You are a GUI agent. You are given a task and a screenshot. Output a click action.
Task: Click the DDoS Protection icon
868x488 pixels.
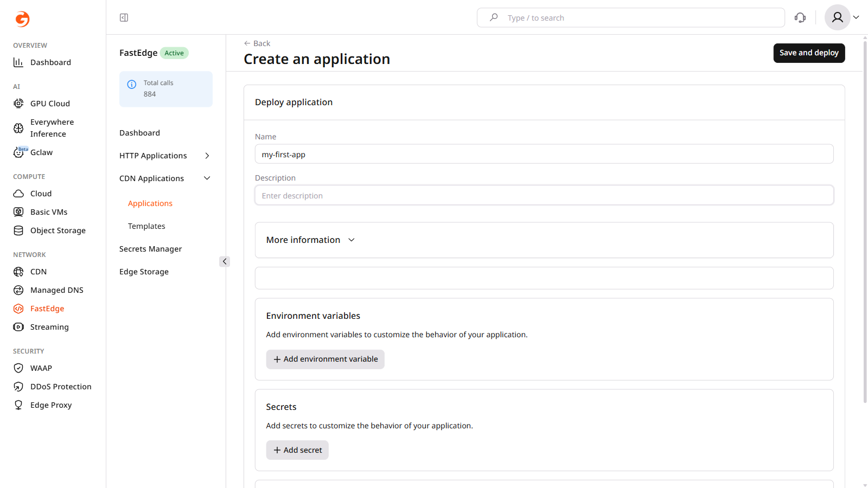(x=18, y=387)
